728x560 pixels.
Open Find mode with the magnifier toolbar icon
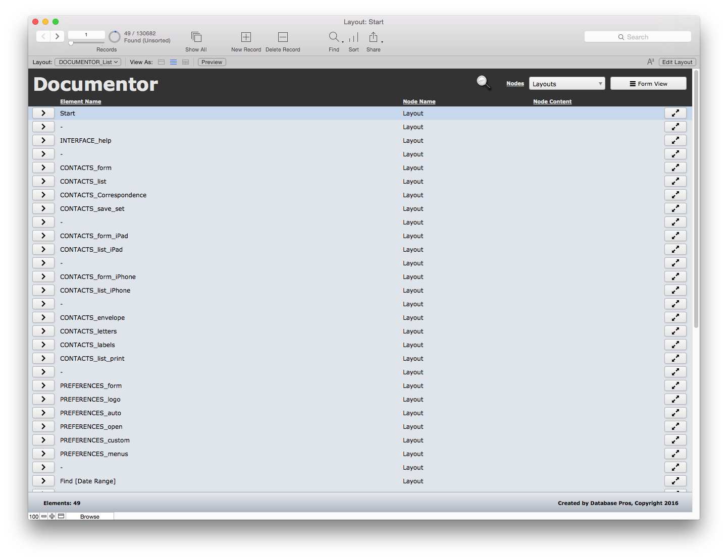pyautogui.click(x=334, y=37)
